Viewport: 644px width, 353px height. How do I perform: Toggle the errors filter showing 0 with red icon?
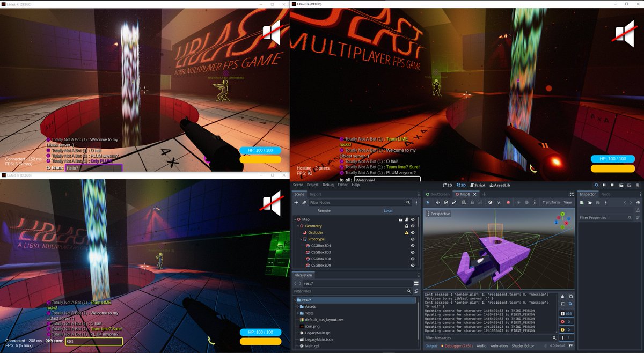click(567, 322)
